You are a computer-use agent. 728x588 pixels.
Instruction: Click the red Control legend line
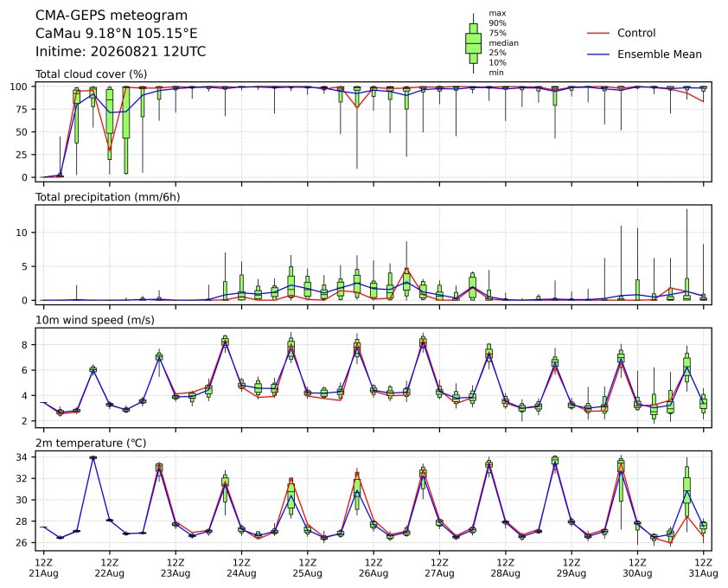[598, 34]
